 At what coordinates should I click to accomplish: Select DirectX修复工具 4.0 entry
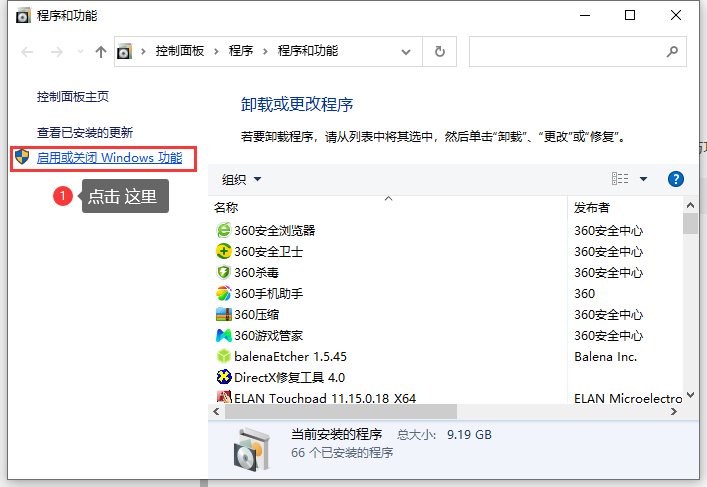click(x=289, y=377)
